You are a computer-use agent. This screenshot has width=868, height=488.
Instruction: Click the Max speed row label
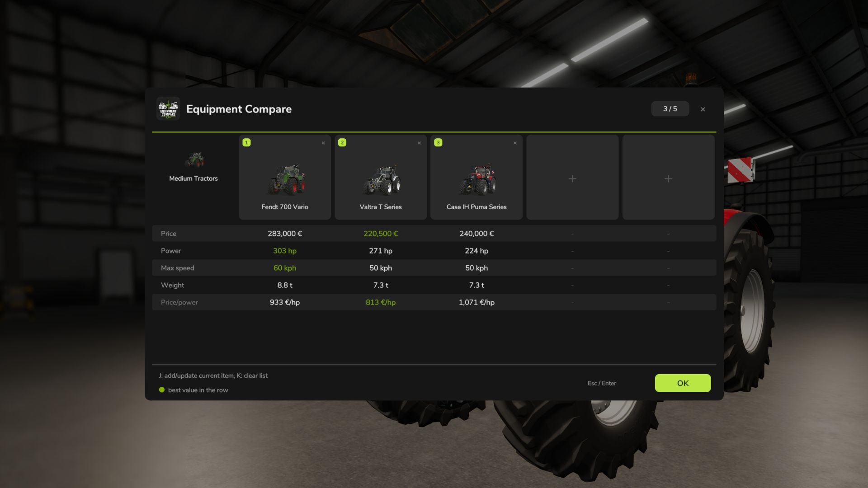pyautogui.click(x=177, y=268)
